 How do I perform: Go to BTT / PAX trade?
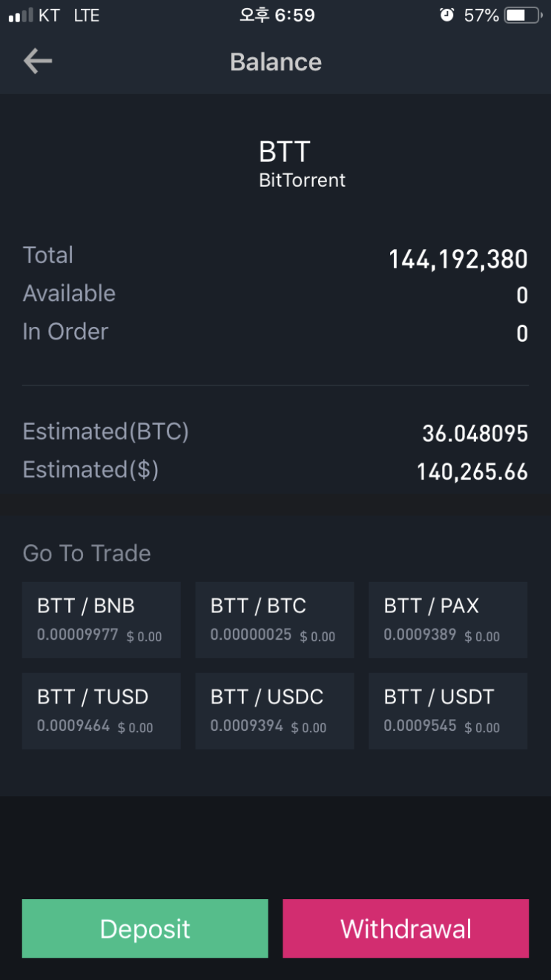[448, 620]
